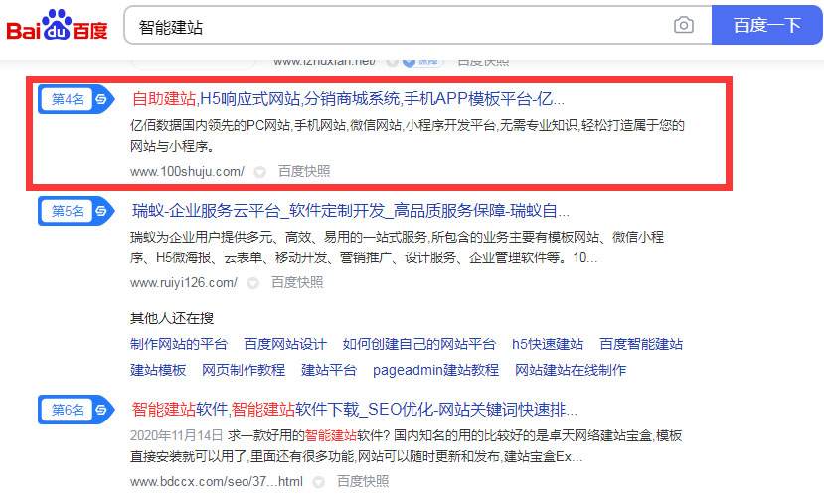Click description text 亿佰数据国内领先的PC网站
The image size is (824, 504).
408,135
